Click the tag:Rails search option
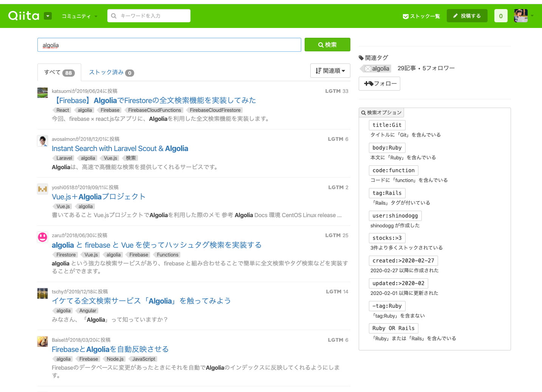The height and width of the screenshot is (392, 542). coord(387,193)
